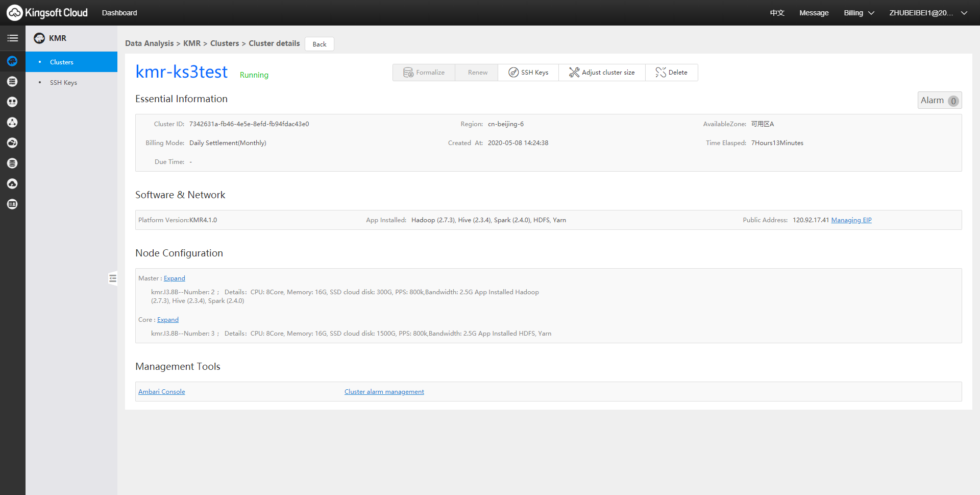The height and width of the screenshot is (495, 980).
Task: Toggle the sidebar collapse handle
Action: point(113,278)
